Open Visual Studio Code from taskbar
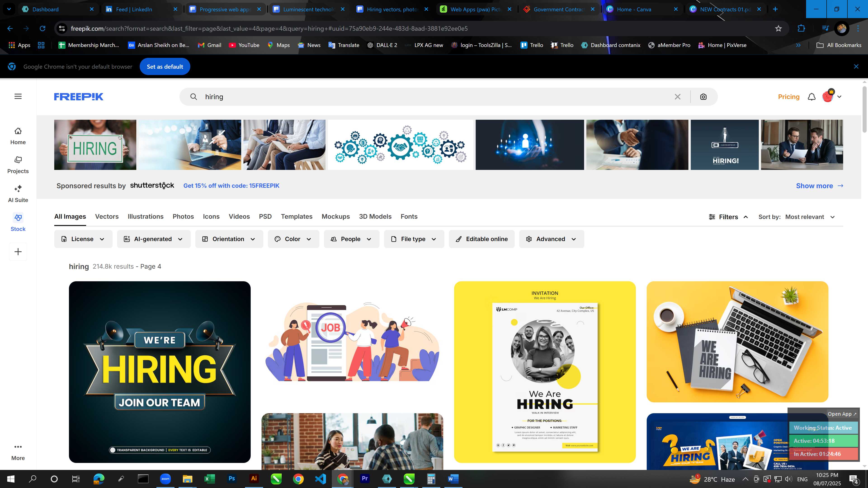The image size is (868, 488). [x=321, y=479]
